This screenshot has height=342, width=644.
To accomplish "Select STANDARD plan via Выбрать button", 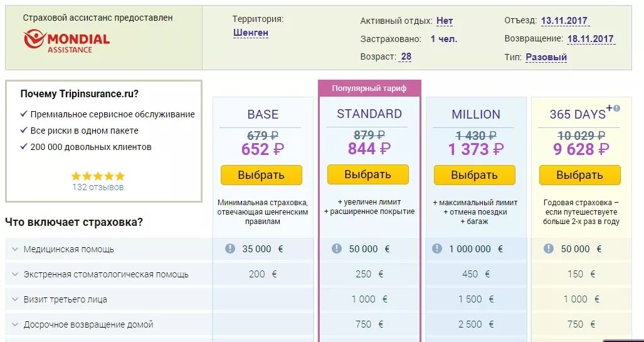I will pos(368,174).
